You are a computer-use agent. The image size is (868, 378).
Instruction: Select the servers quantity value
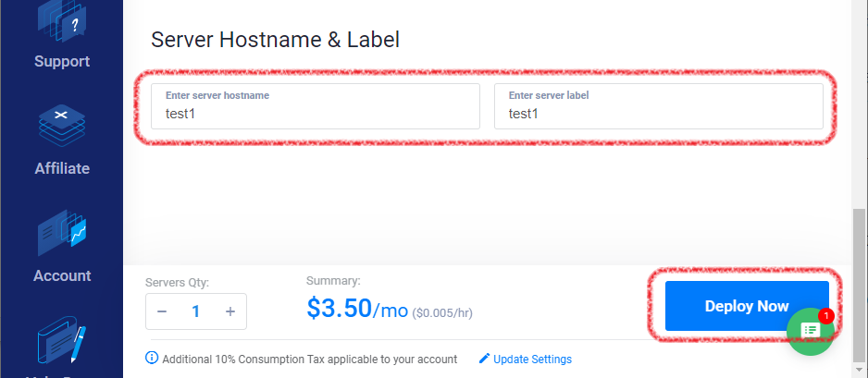[x=196, y=311]
